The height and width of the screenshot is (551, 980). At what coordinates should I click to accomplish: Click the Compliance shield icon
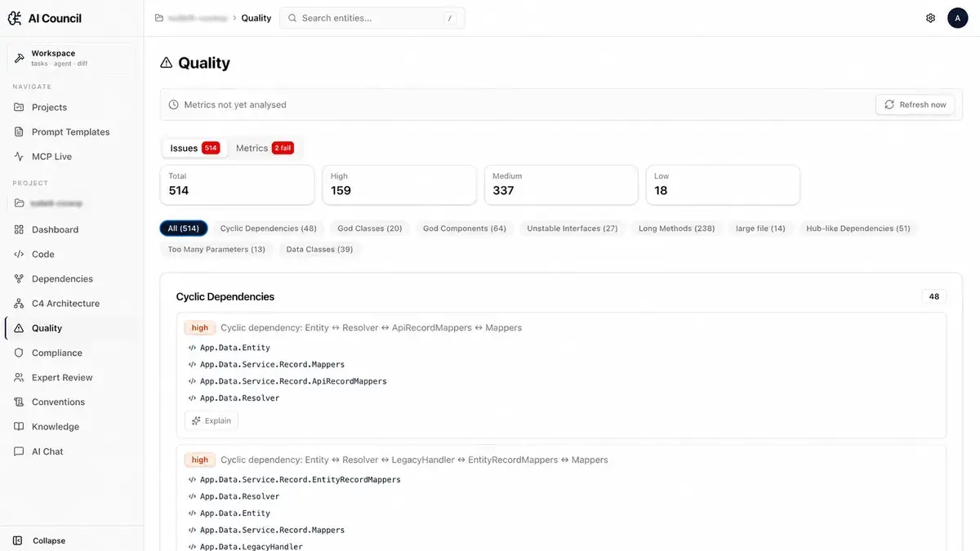tap(19, 353)
